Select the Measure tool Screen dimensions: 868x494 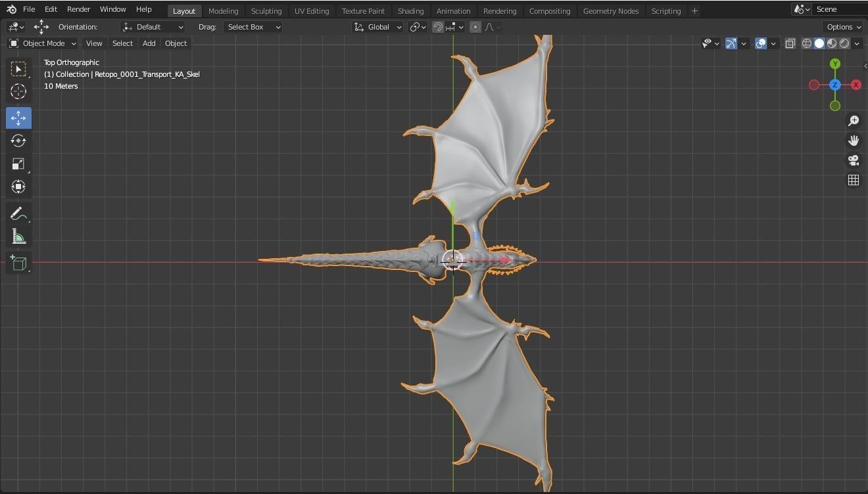(x=18, y=236)
